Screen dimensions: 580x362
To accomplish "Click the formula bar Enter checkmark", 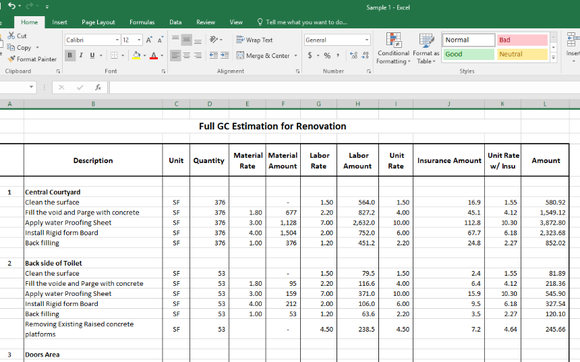I will [x=80, y=87].
